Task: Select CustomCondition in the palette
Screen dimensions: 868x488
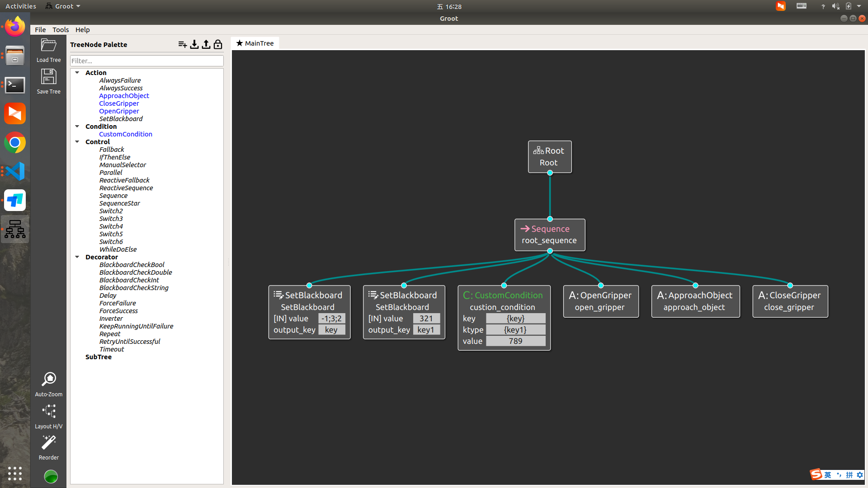Action: (x=125, y=134)
